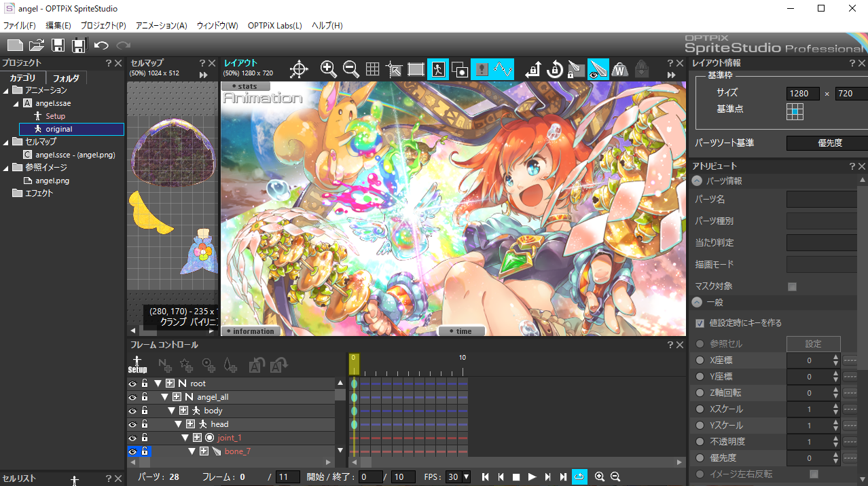This screenshot has height=486, width=868.
Task: Click the lock rotation icon
Action: (x=555, y=69)
